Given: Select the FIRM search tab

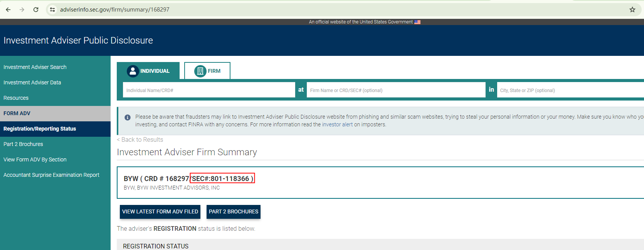Looking at the screenshot, I should tap(207, 71).
